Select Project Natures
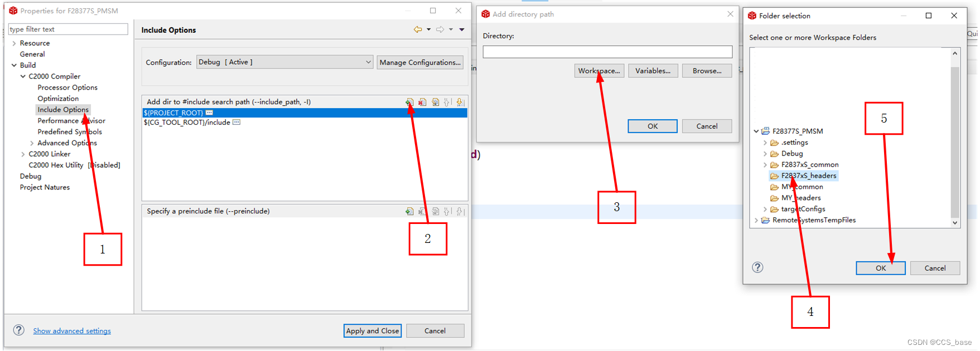Viewport: 980px width, 351px height. coord(45,187)
